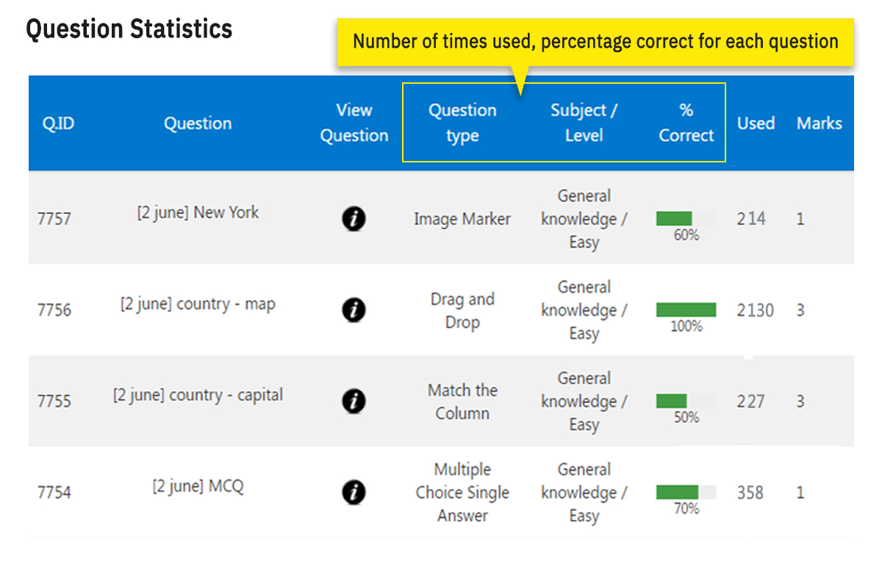Sort by the Q.ID column header

coord(58,123)
